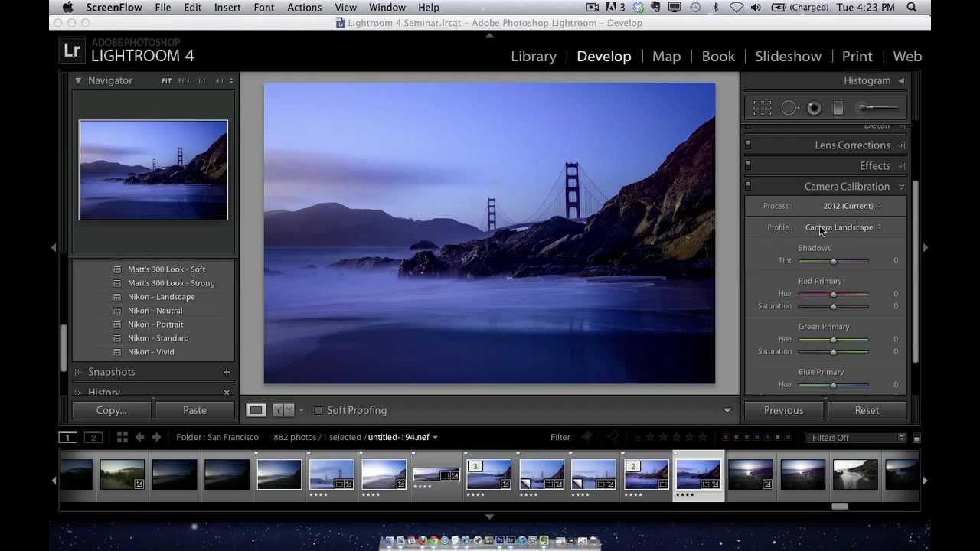The height and width of the screenshot is (551, 980).
Task: Clear History using the X icon
Action: 227,393
